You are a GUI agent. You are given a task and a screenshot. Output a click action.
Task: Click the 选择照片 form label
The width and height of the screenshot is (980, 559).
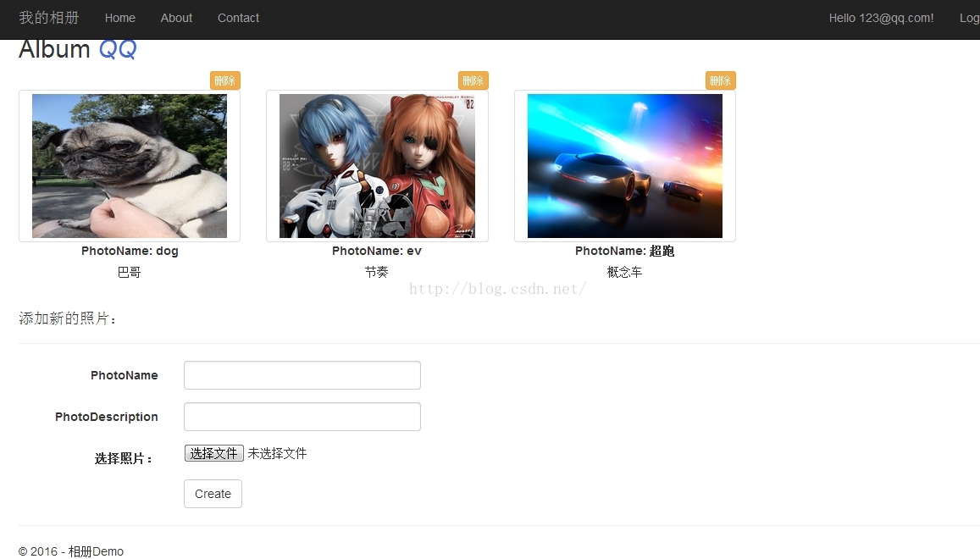click(x=124, y=458)
